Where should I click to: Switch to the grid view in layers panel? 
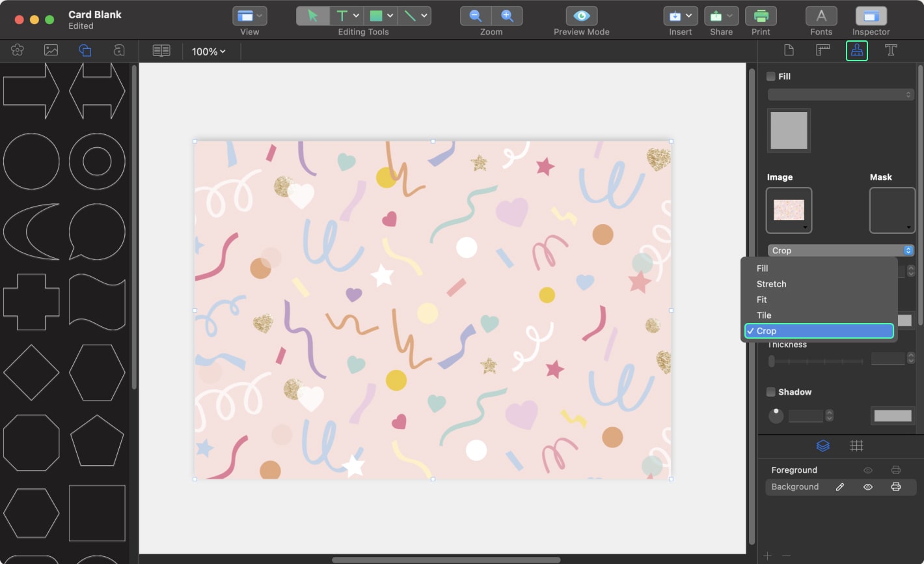coord(857,445)
